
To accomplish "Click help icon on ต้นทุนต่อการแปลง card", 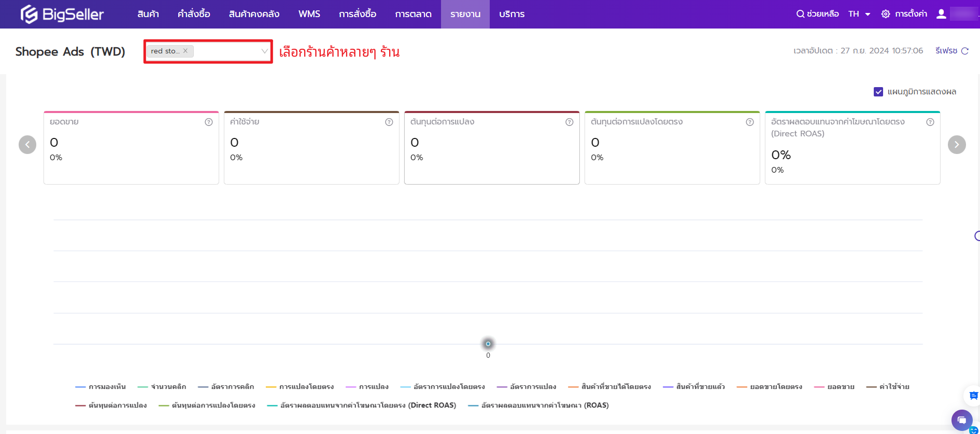I will tap(570, 122).
